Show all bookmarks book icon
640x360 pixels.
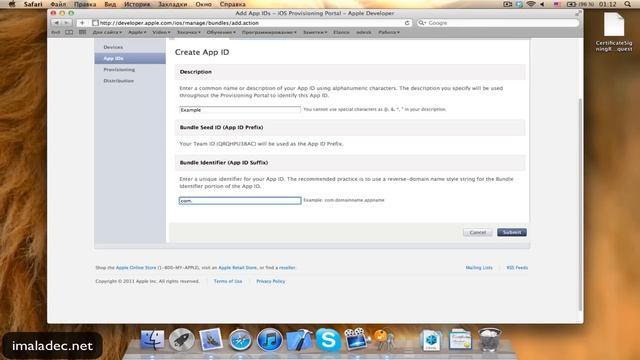click(69, 32)
